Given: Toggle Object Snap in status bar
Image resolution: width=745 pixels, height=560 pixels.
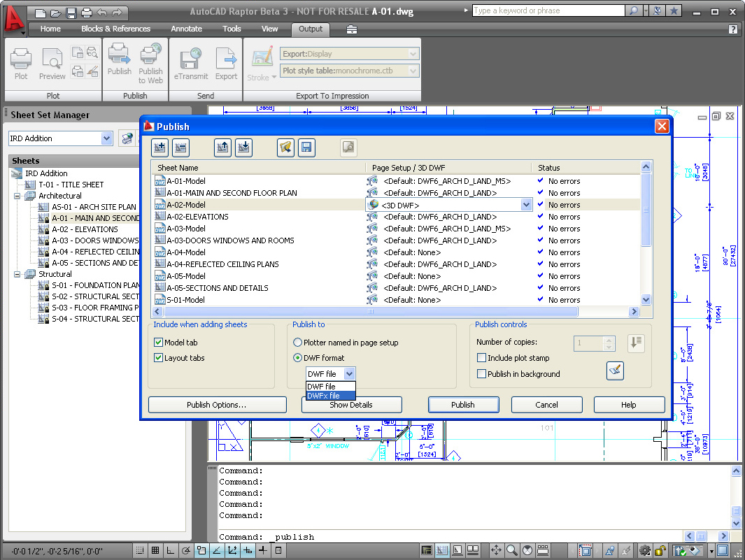Looking at the screenshot, I should 201,550.
